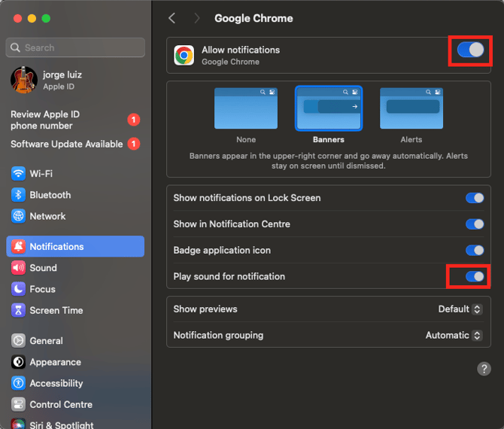The image size is (504, 429).
Task: Click the Network globe icon
Action: pyautogui.click(x=18, y=216)
